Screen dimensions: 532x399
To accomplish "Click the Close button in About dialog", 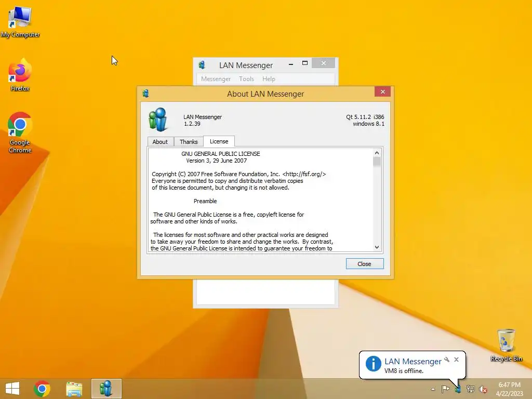I will [x=365, y=263].
